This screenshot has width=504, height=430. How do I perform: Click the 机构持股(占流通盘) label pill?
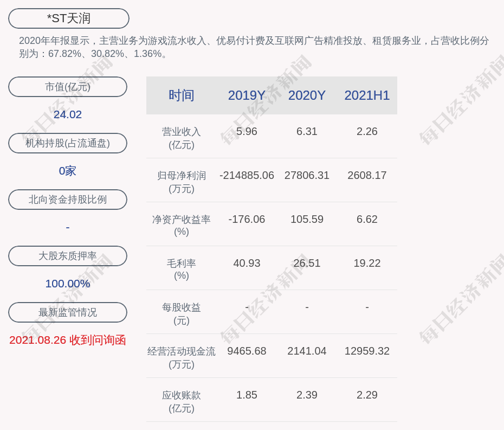[x=68, y=143]
